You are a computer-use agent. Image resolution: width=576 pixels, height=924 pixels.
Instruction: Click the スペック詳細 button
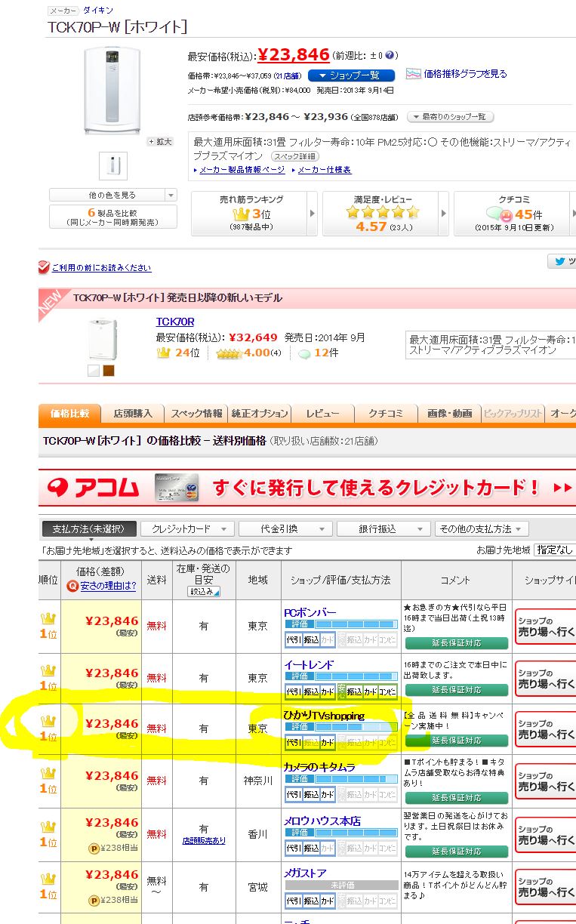296,156
